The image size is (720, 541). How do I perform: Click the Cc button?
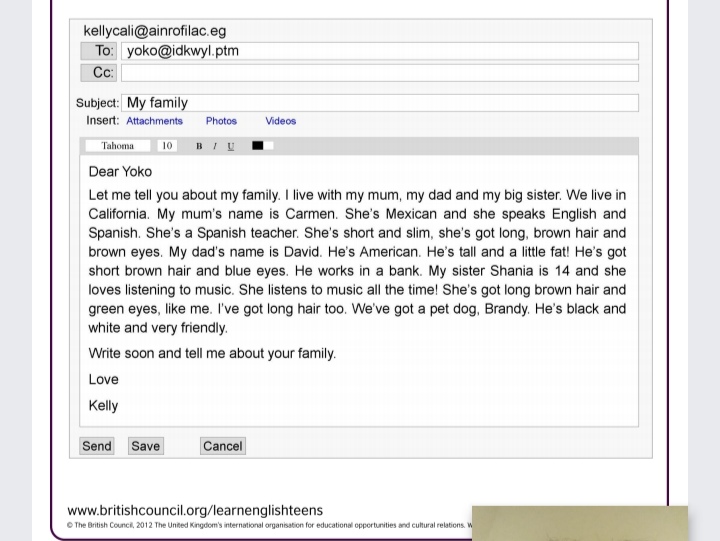click(99, 73)
